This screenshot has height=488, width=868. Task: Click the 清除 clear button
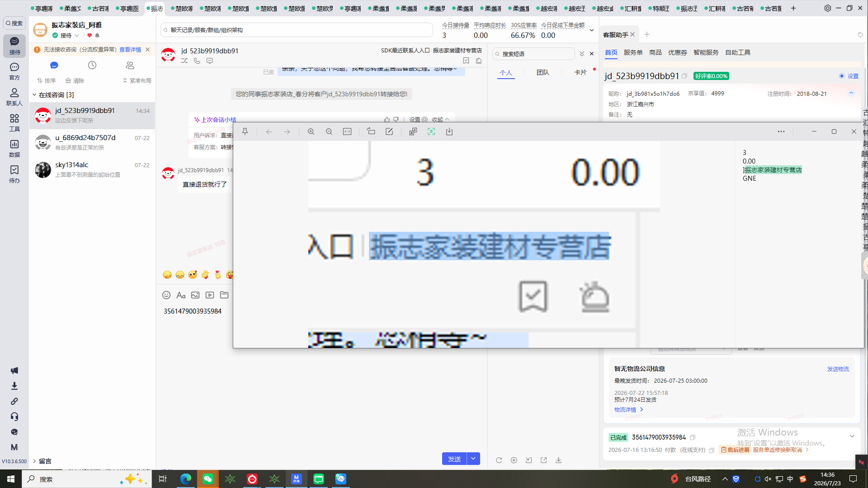[75, 81]
